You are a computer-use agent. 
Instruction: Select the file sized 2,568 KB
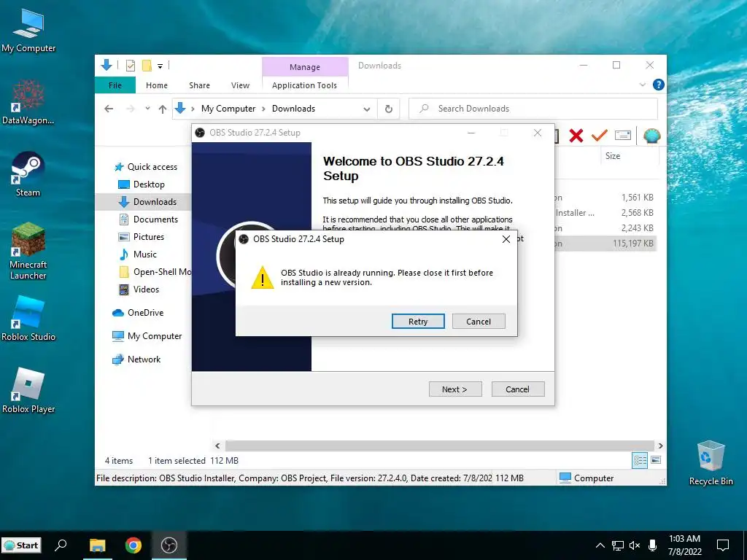click(x=637, y=212)
